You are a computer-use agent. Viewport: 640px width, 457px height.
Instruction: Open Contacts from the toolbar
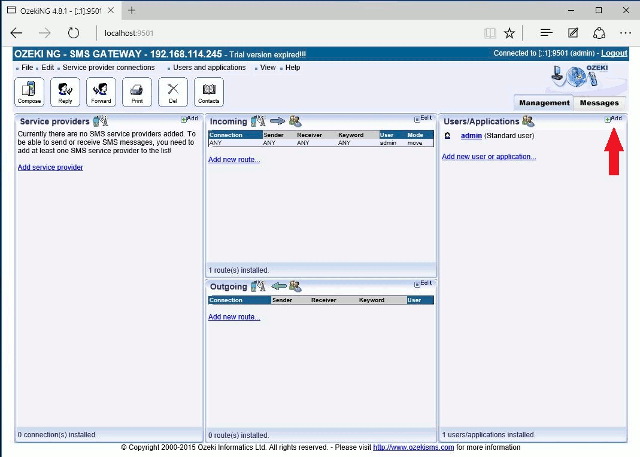coord(209,92)
